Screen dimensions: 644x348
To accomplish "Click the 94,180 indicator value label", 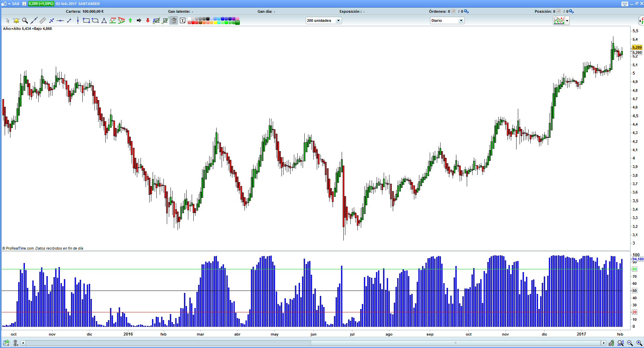I will pyautogui.click(x=638, y=259).
